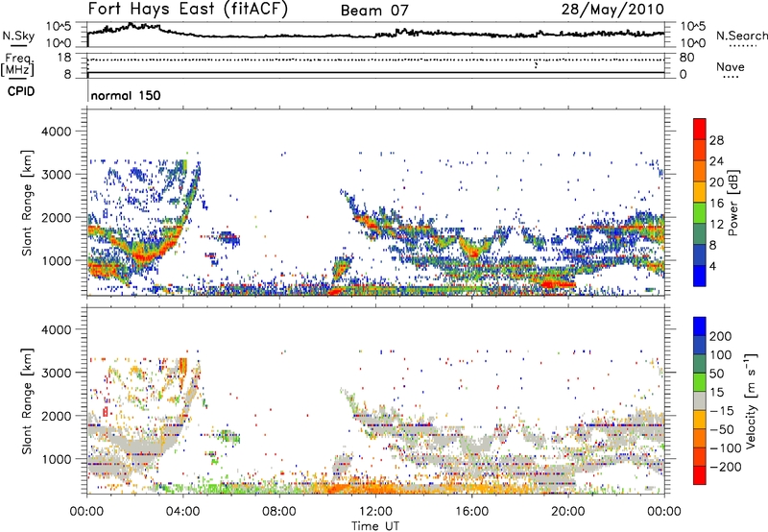Select the '12' power colorbar label
Screen dimensions: 768x532
716,225
